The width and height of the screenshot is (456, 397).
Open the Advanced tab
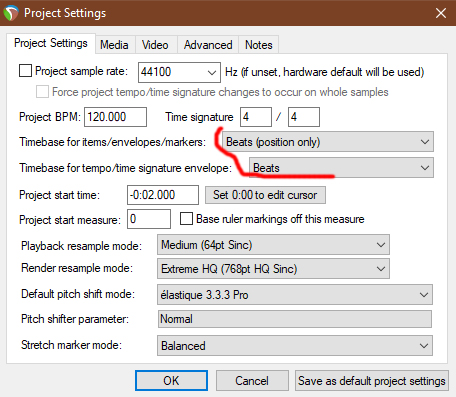[x=208, y=45]
